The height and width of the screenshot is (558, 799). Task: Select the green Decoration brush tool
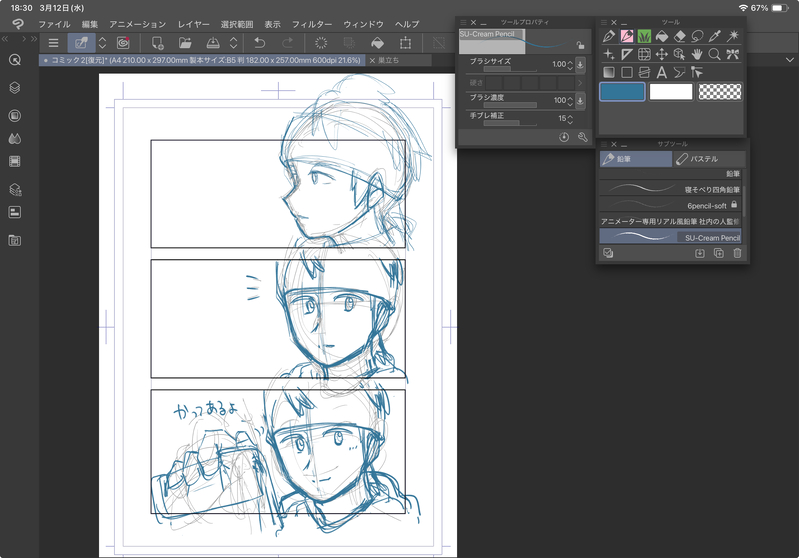coord(644,36)
